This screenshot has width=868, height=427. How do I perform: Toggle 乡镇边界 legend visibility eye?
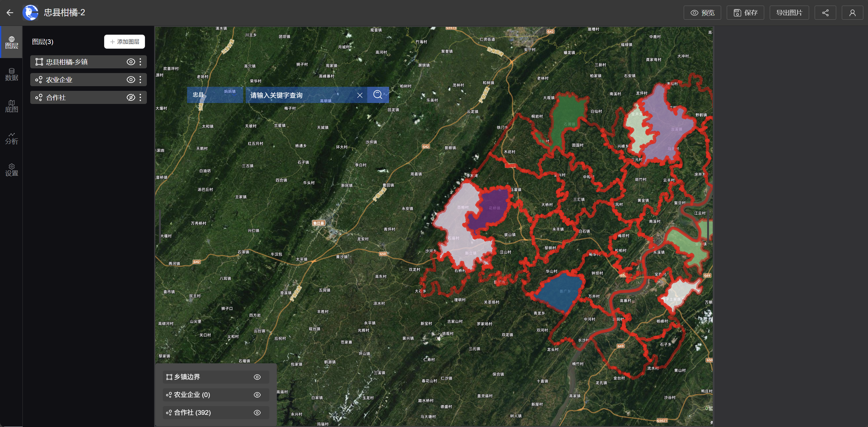click(257, 377)
